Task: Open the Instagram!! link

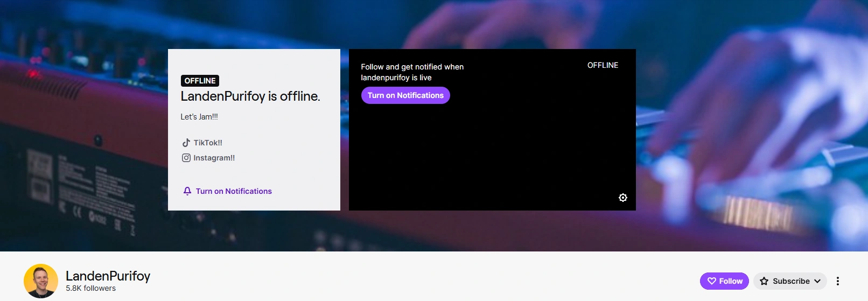Action: [x=208, y=158]
